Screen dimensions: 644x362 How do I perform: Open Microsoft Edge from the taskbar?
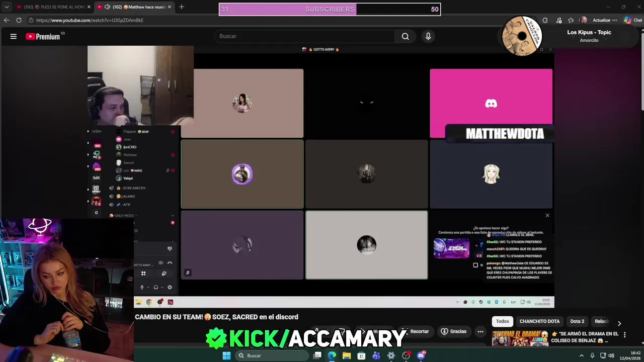click(x=332, y=355)
